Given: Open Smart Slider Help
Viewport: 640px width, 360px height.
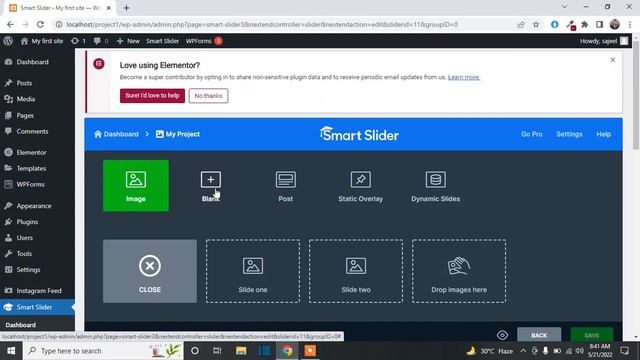Looking at the screenshot, I should (603, 134).
